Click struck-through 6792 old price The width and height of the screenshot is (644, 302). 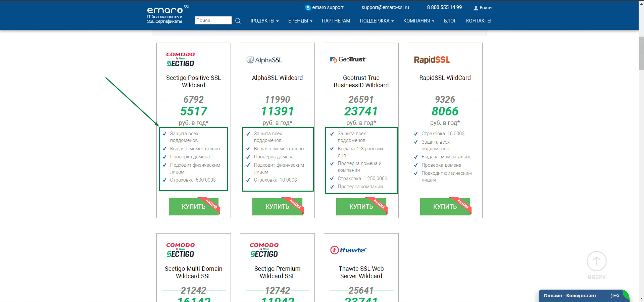194,99
